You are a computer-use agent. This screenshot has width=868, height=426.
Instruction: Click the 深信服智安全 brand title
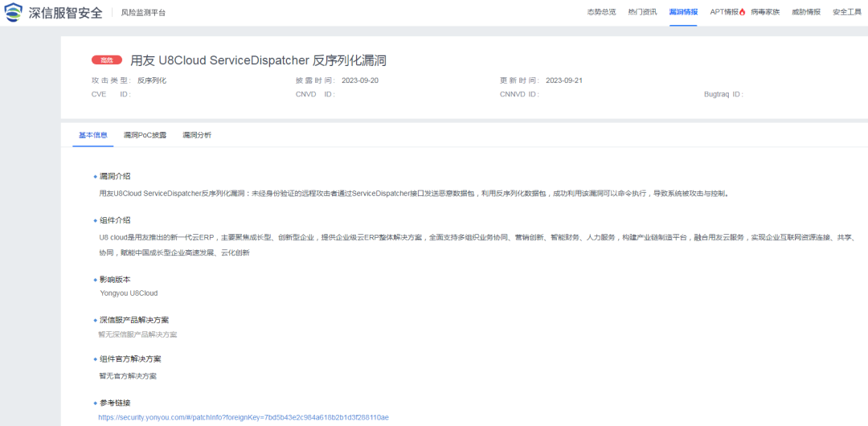coord(65,12)
